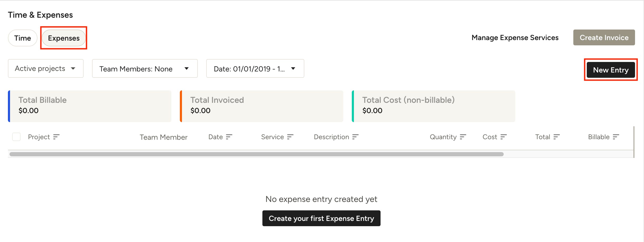Click the New Entry button
644x242 pixels.
tap(611, 70)
